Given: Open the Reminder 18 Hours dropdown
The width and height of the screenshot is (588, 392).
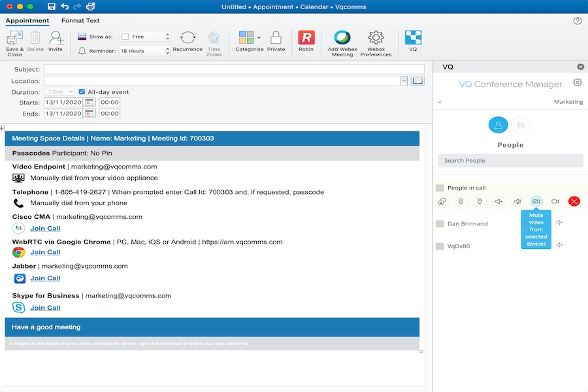Looking at the screenshot, I should pos(145,51).
